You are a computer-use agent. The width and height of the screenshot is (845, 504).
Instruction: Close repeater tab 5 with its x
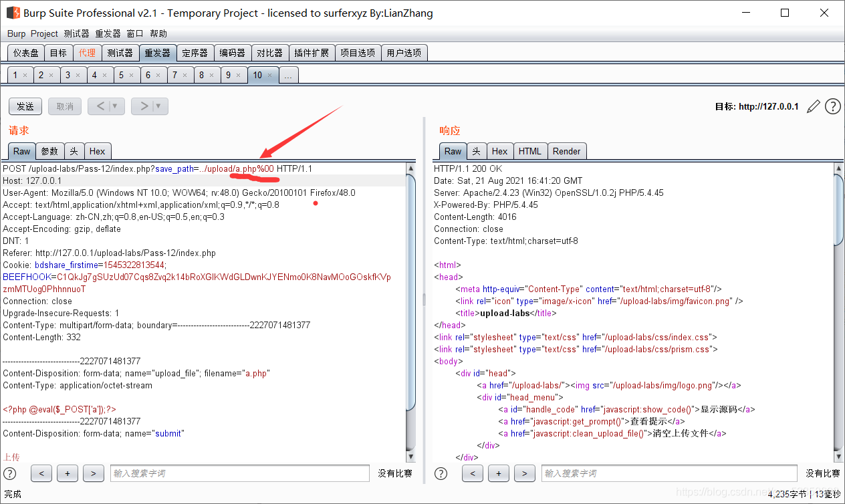click(x=132, y=76)
